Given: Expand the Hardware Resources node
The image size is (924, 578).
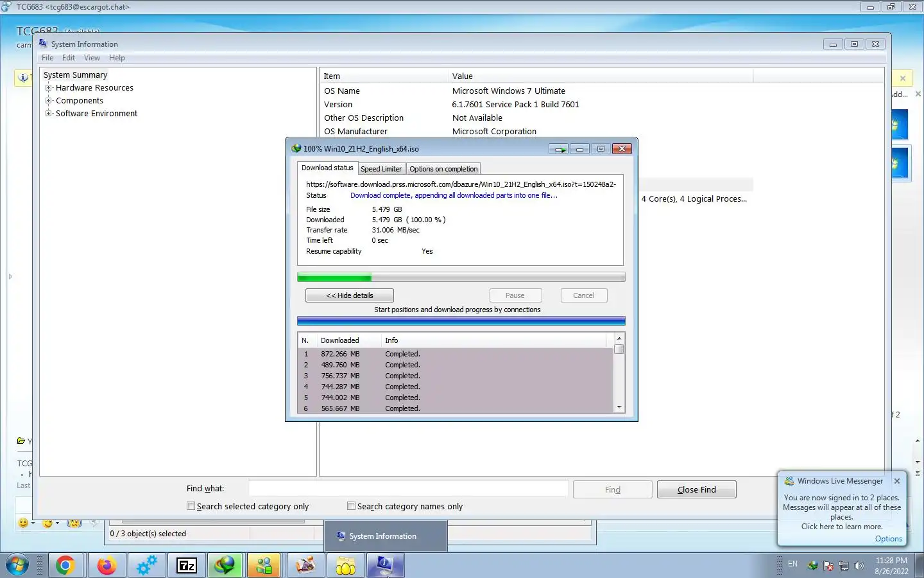Looking at the screenshot, I should [48, 88].
